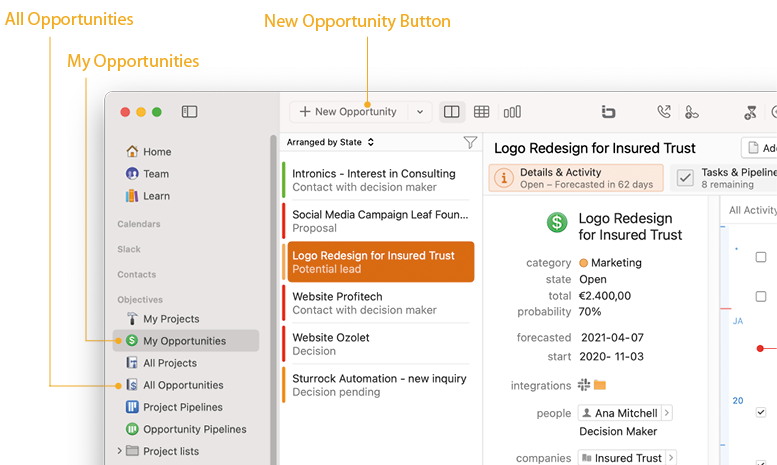Click the chevron beside Ana Mitchell
The image size is (777, 465).
pos(667,413)
